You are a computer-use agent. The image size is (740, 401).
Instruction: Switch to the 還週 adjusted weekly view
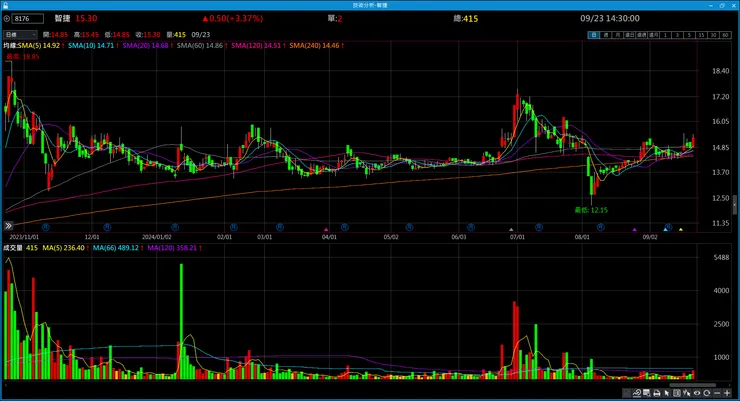pos(641,35)
